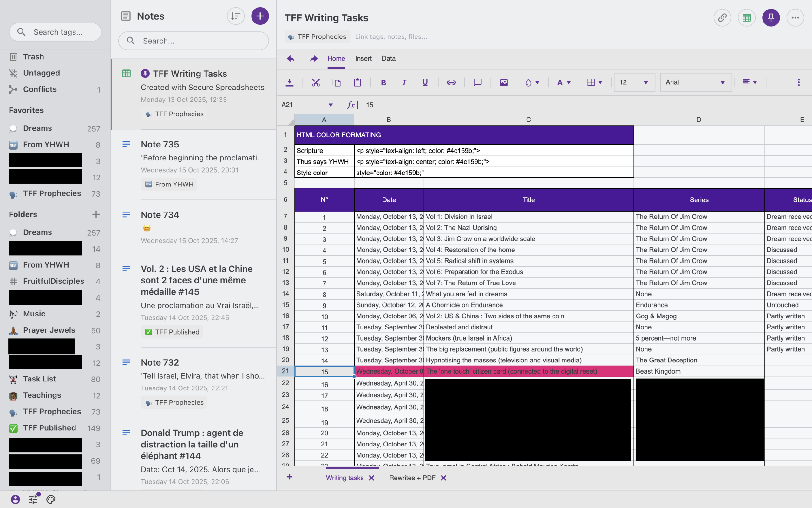Click the Cut scissors icon in toolbar

pos(315,82)
